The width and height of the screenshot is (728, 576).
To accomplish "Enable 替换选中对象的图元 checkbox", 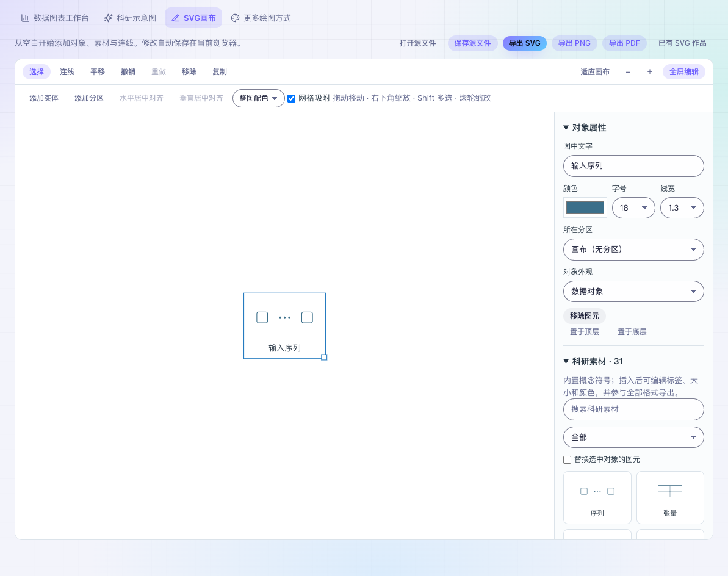I will coord(567,459).
